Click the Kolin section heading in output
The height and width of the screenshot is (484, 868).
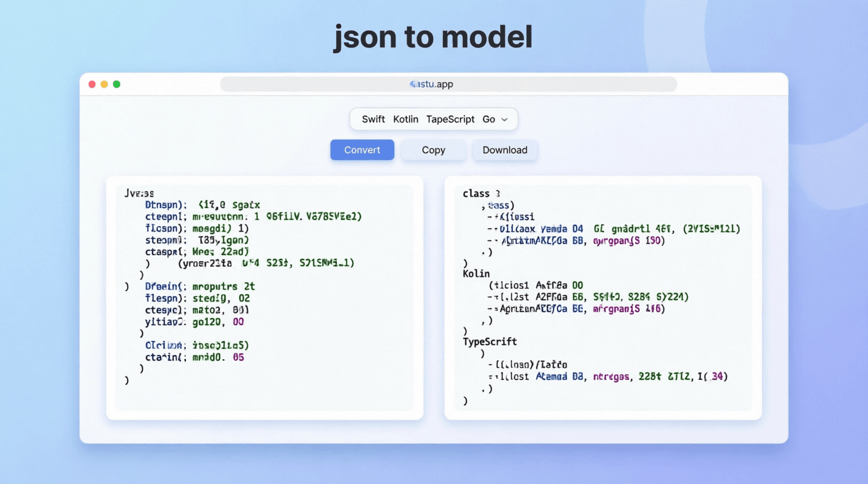coord(476,273)
